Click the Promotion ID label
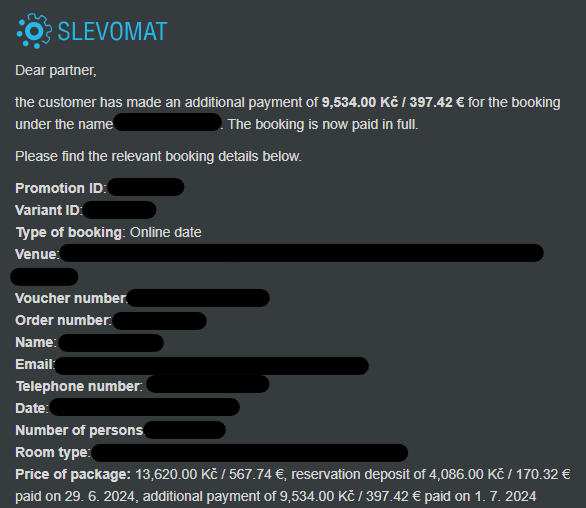The width and height of the screenshot is (586, 508). [61, 188]
